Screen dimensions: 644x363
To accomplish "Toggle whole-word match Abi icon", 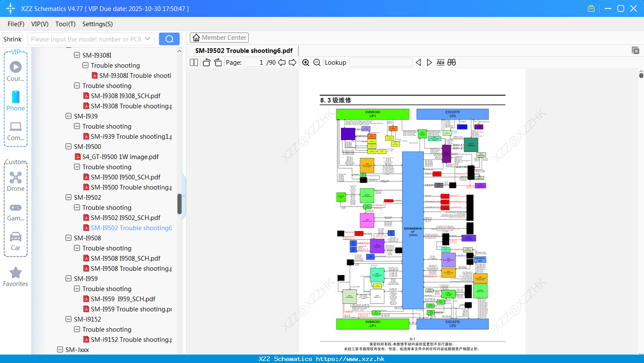I will coord(440,63).
